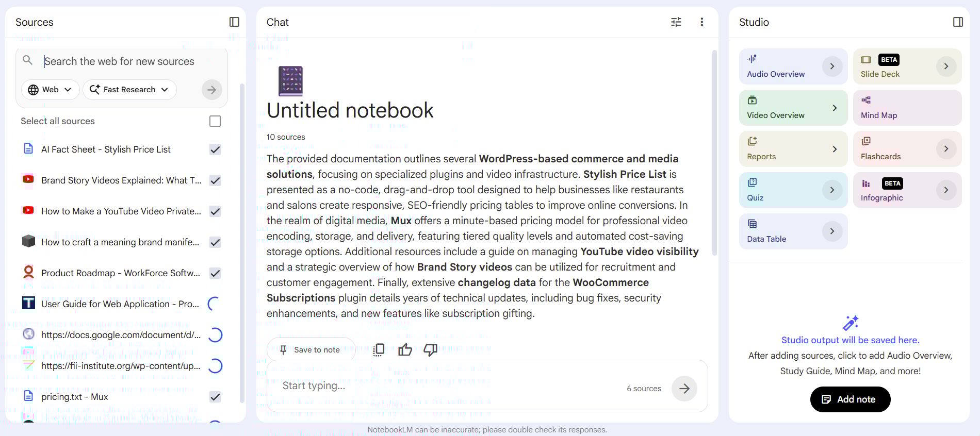Save the summary with Save to note
The image size is (980, 436).
[311, 350]
